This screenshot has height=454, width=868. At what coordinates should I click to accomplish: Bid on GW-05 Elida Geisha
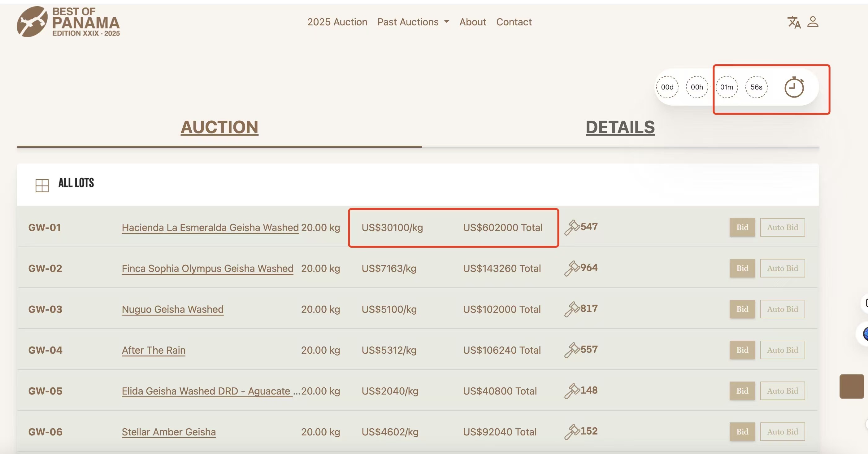(x=742, y=391)
